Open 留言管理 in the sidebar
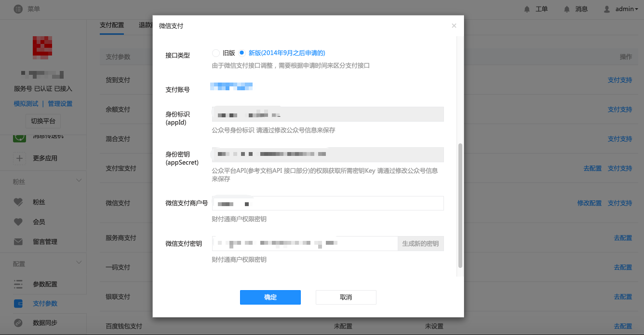The image size is (644, 335). pyautogui.click(x=45, y=242)
